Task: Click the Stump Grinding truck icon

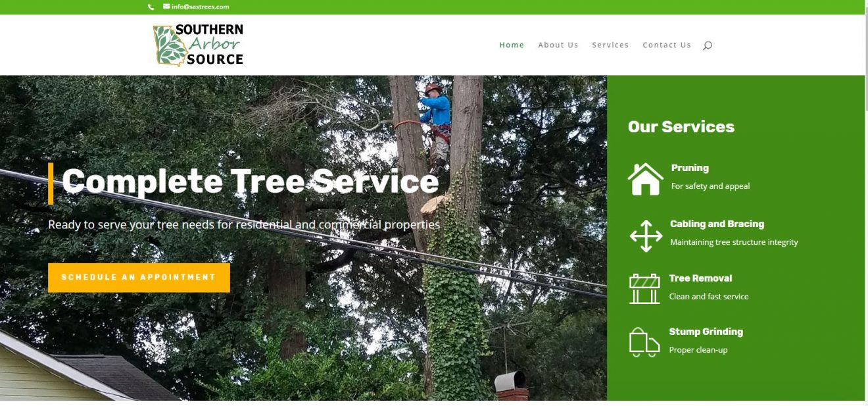Action: click(644, 342)
